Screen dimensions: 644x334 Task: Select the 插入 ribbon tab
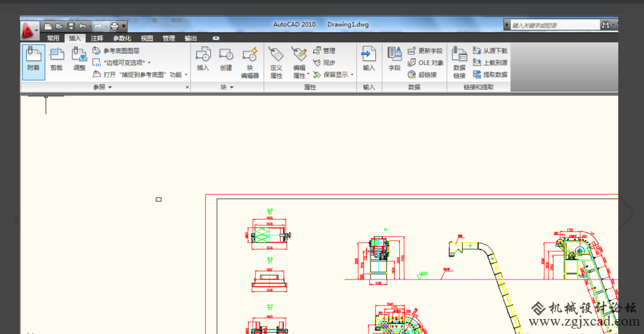point(75,38)
